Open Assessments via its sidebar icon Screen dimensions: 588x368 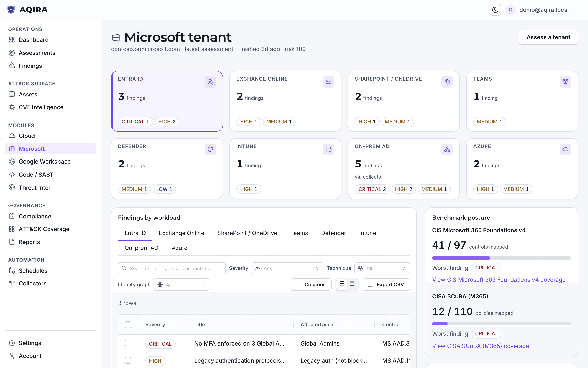tap(12, 53)
